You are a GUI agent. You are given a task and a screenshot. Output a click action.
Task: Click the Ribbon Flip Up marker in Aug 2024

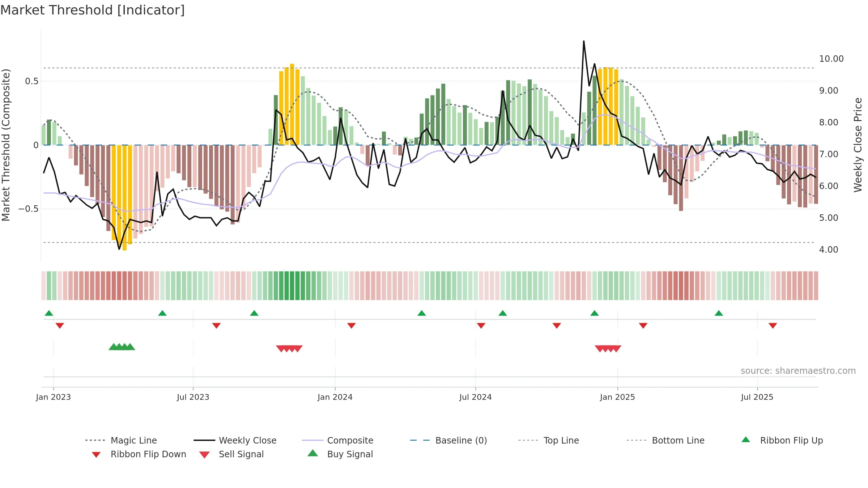point(503,313)
